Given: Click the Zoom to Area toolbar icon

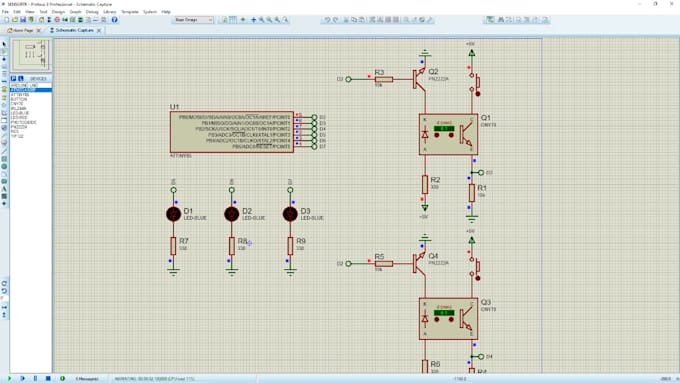Looking at the screenshot, I should [285, 20].
